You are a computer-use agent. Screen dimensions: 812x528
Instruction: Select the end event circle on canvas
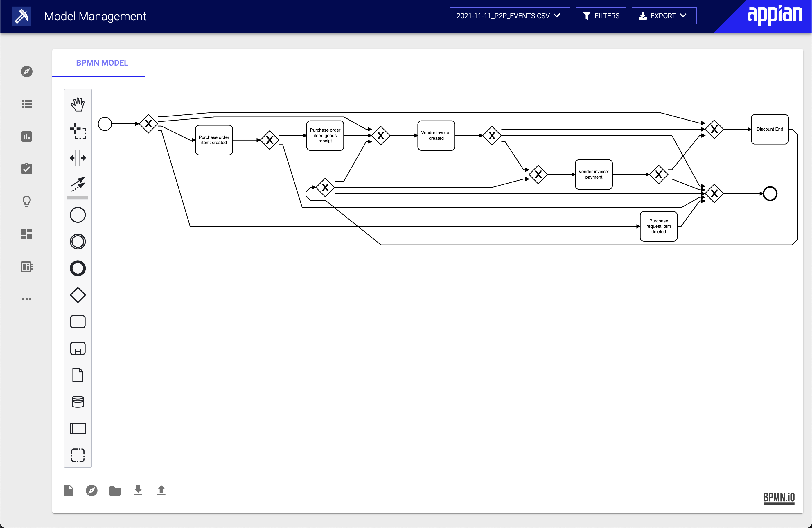click(770, 194)
